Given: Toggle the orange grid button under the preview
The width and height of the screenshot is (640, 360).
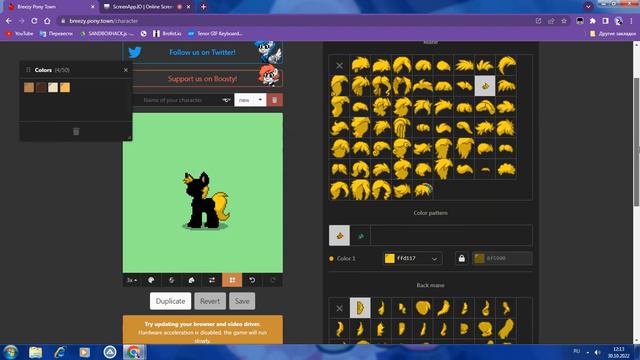Looking at the screenshot, I should [x=232, y=280].
